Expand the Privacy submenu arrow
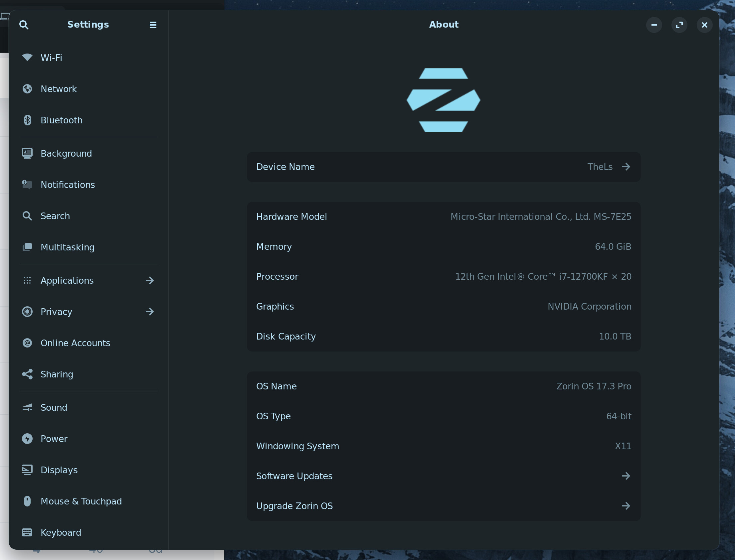The width and height of the screenshot is (735, 560). pos(150,312)
